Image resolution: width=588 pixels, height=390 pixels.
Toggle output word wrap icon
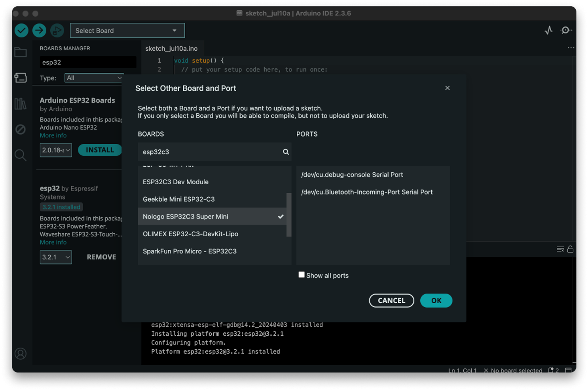(x=560, y=249)
